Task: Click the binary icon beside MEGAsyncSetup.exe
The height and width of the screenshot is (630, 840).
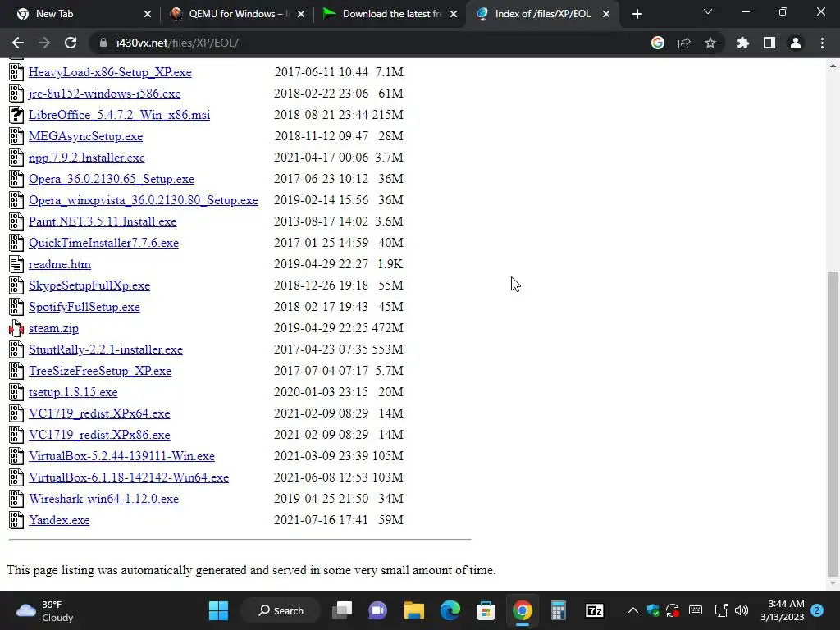Action: (16, 136)
